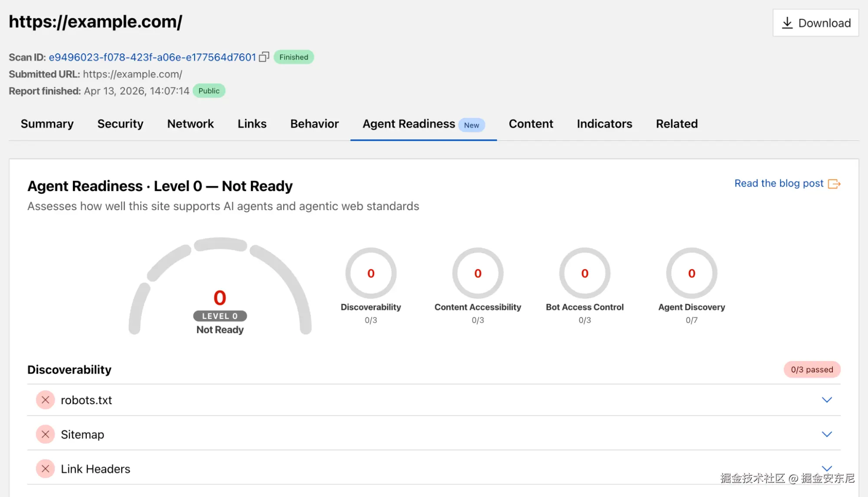The height and width of the screenshot is (497, 868).
Task: Click the failed status icon beside Sitemap
Action: coord(45,434)
